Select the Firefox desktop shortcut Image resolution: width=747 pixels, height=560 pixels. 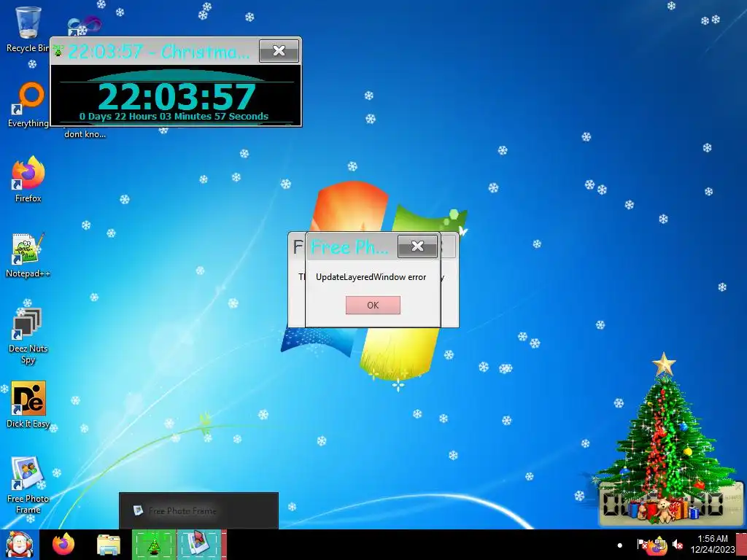[x=28, y=179]
